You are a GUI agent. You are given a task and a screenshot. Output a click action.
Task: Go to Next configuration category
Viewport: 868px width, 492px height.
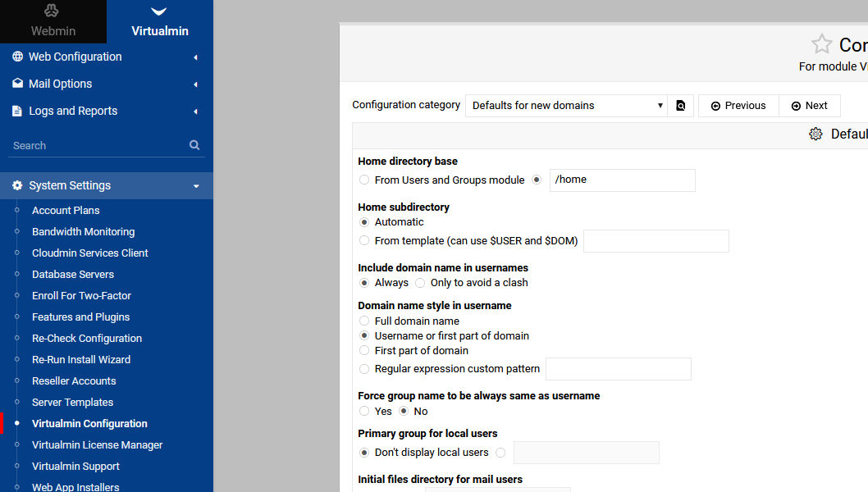pos(809,106)
